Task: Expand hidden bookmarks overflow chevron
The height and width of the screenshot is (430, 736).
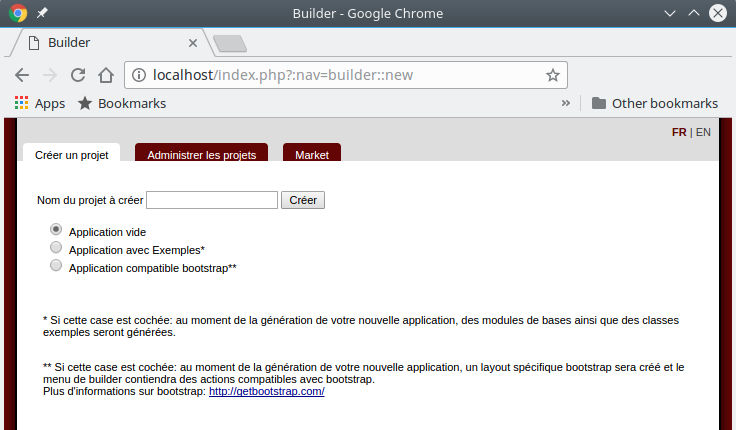Action: [566, 103]
